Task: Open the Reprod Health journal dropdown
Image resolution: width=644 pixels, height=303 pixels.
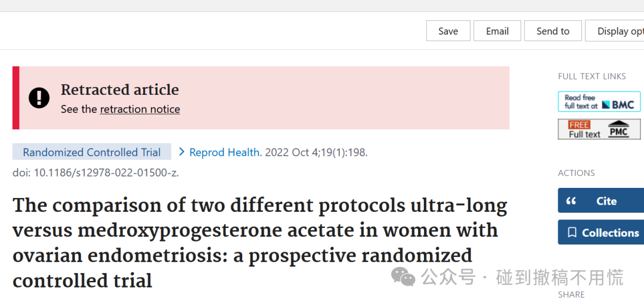Action: (225, 152)
